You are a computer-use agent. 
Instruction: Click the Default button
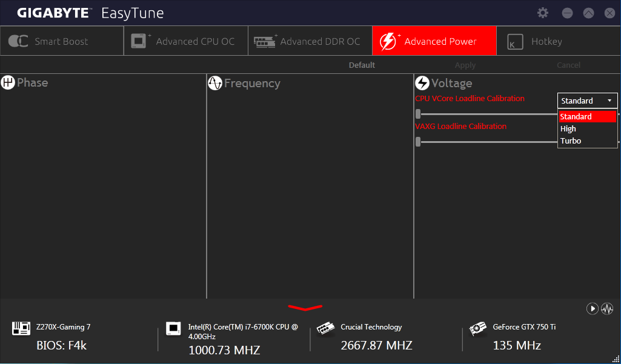click(362, 65)
